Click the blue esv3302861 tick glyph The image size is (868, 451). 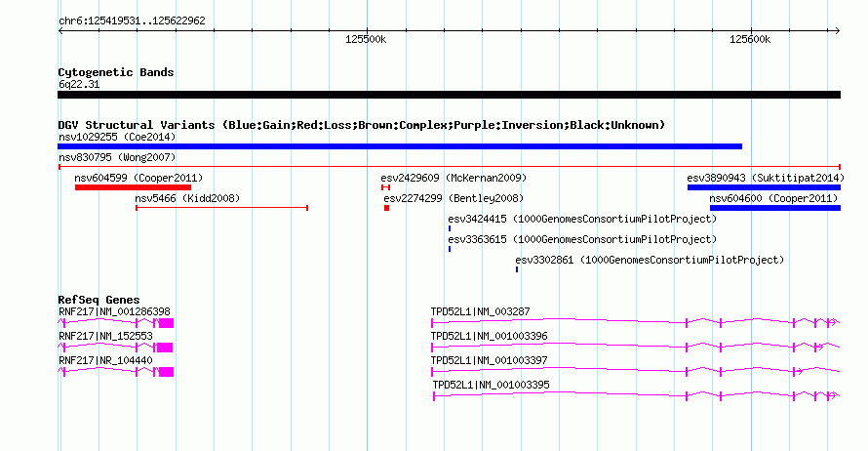click(517, 269)
